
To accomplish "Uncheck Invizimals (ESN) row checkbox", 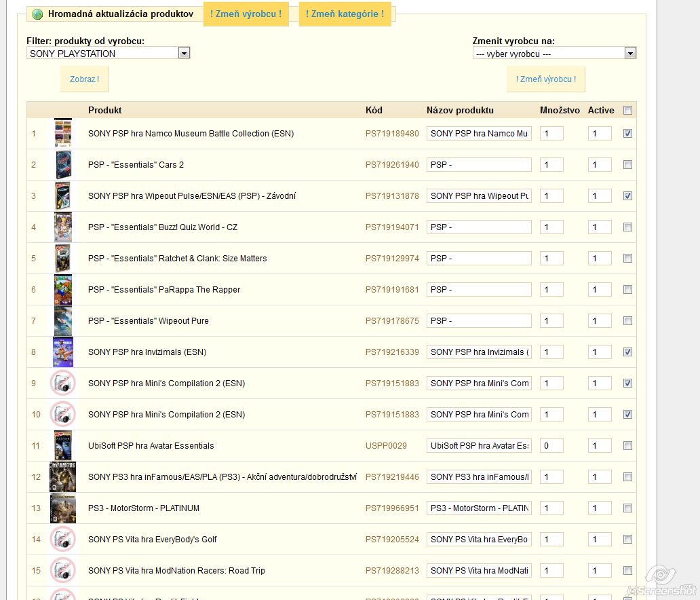I will (x=627, y=352).
